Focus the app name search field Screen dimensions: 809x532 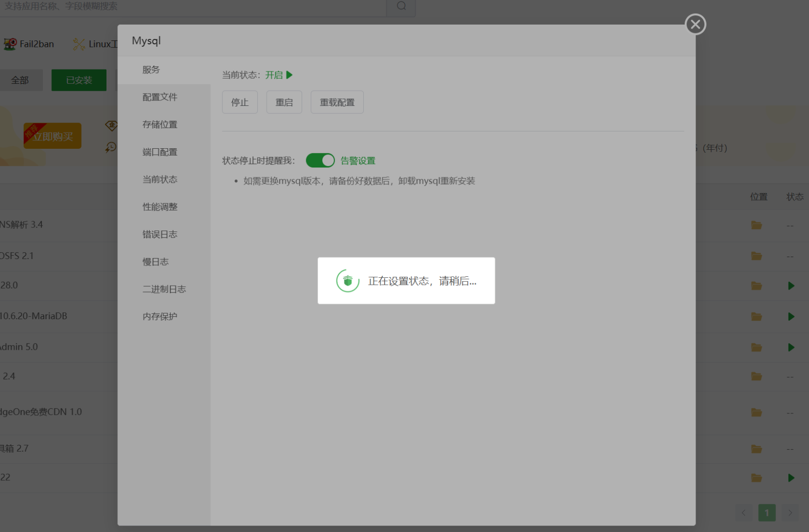pyautogui.click(x=193, y=6)
